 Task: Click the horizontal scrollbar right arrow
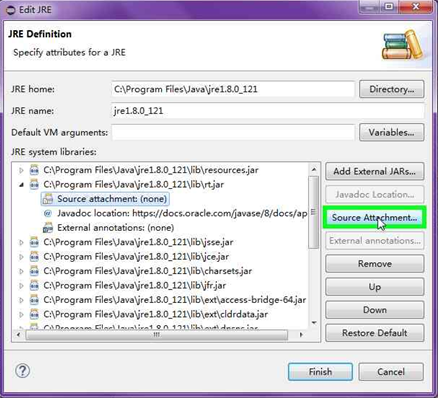coord(301,335)
